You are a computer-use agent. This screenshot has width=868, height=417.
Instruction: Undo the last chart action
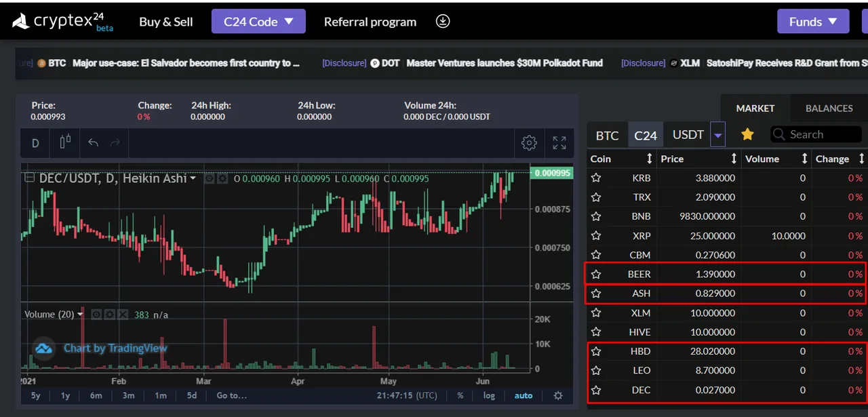coord(94,143)
